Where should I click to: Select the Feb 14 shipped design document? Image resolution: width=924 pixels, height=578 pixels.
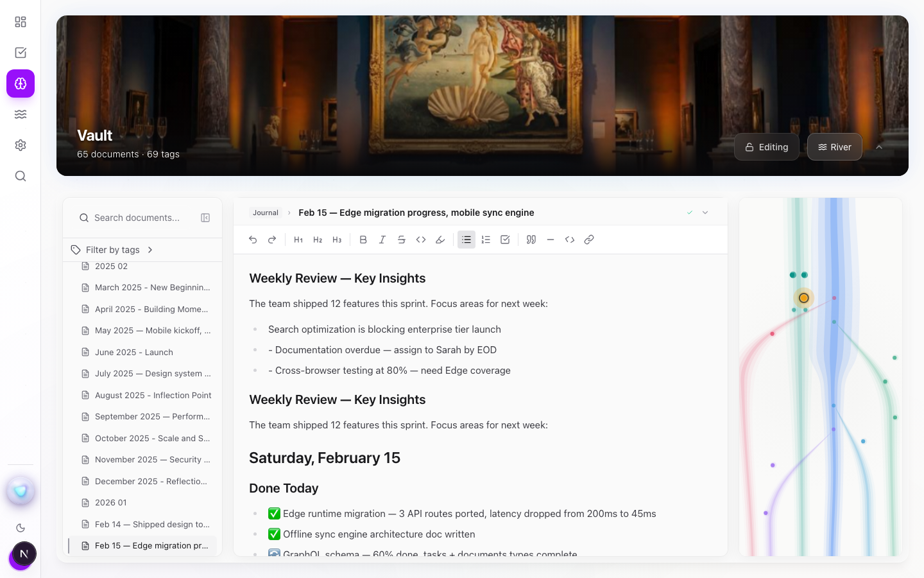point(152,524)
